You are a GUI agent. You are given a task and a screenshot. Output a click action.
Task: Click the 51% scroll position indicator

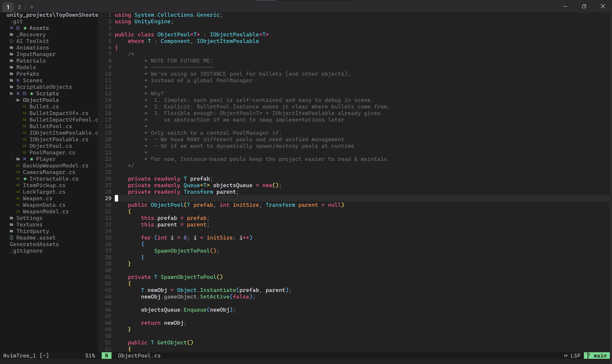point(90,356)
